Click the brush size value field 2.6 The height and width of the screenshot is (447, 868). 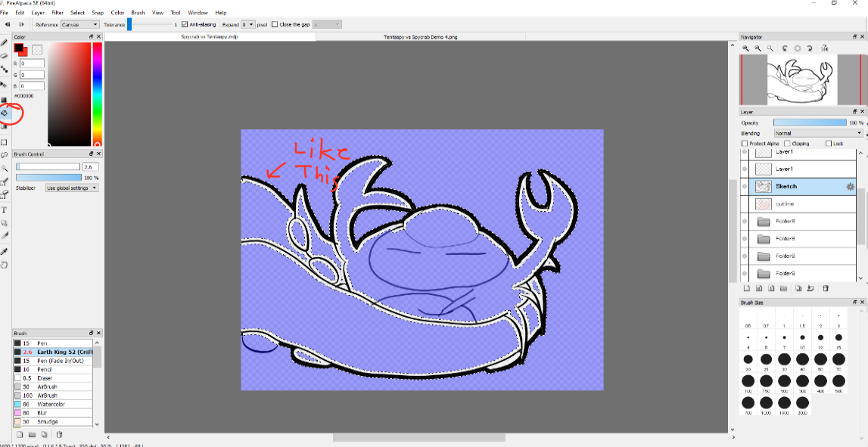click(90, 166)
